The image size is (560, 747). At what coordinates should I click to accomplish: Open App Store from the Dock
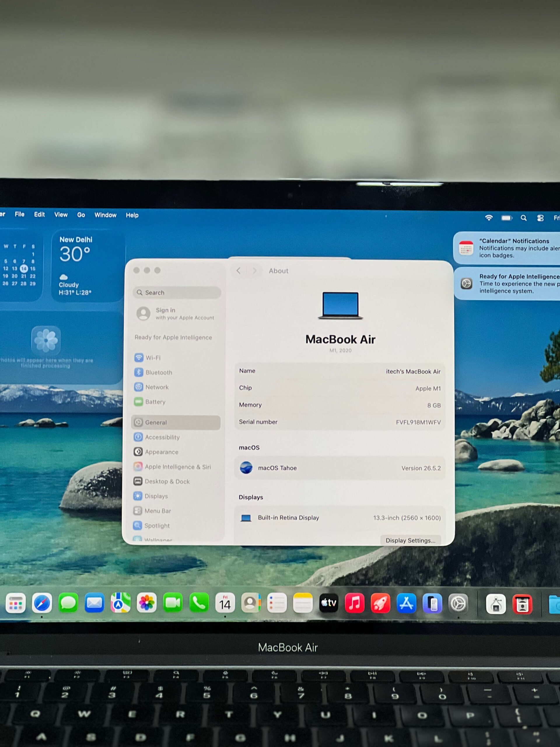click(x=406, y=603)
